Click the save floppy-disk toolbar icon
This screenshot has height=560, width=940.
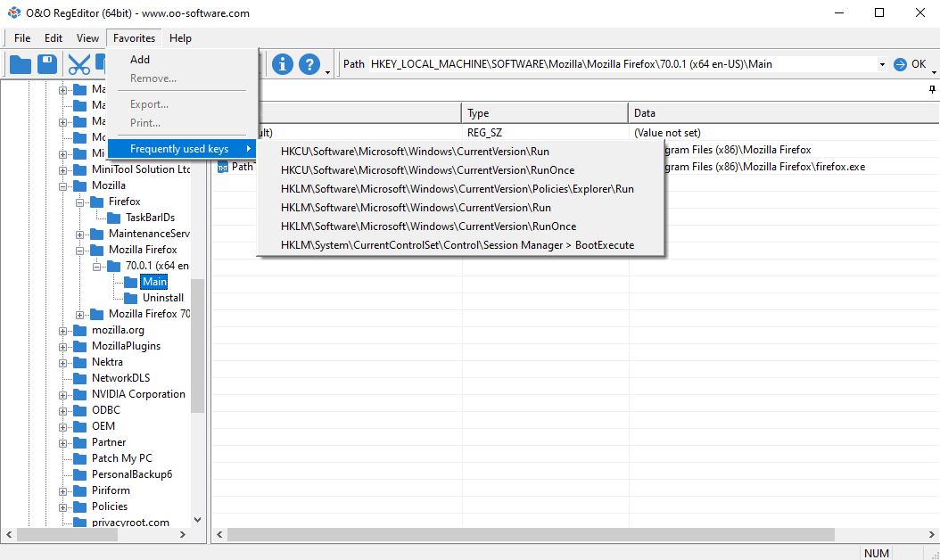[47, 64]
